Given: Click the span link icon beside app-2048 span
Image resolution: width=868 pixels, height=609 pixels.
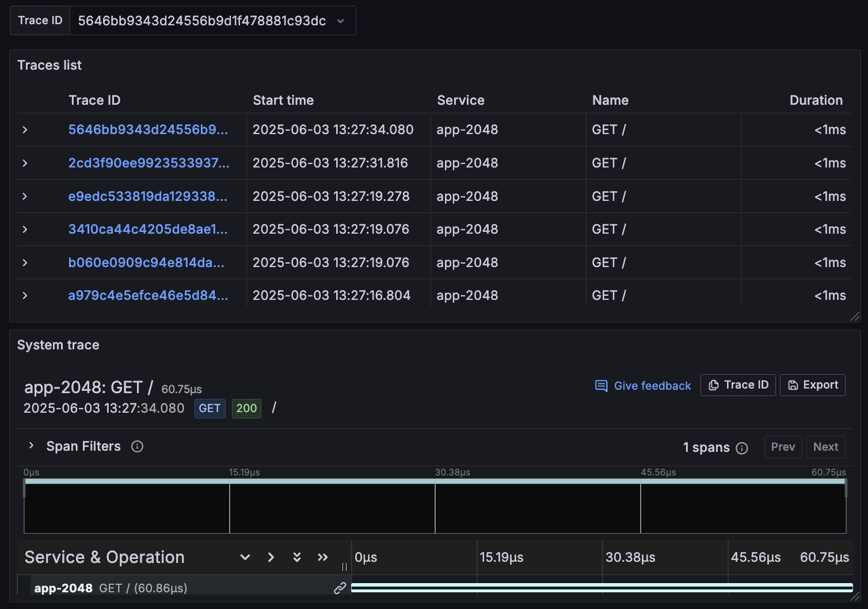Looking at the screenshot, I should 340,588.
